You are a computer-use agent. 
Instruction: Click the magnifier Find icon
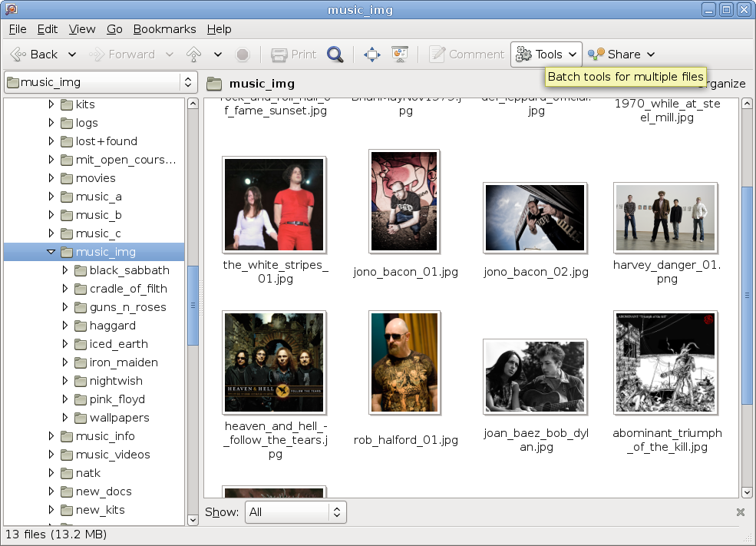point(335,55)
